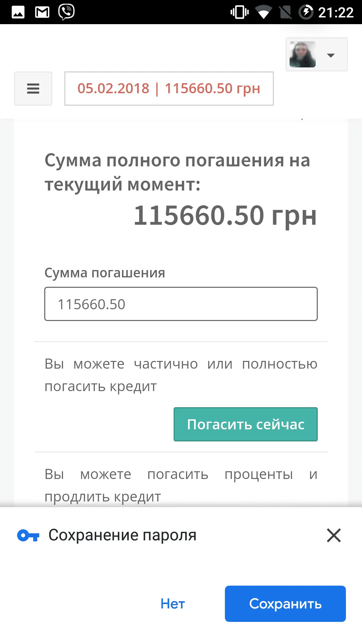Tap the picture notification icon
Screen dimensions: 362x644
click(x=18, y=12)
